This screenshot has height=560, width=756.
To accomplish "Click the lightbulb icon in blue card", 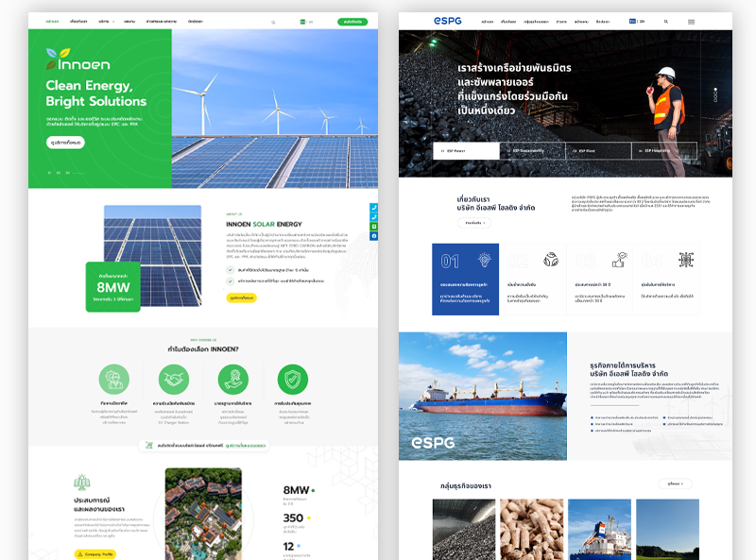I will [484, 260].
